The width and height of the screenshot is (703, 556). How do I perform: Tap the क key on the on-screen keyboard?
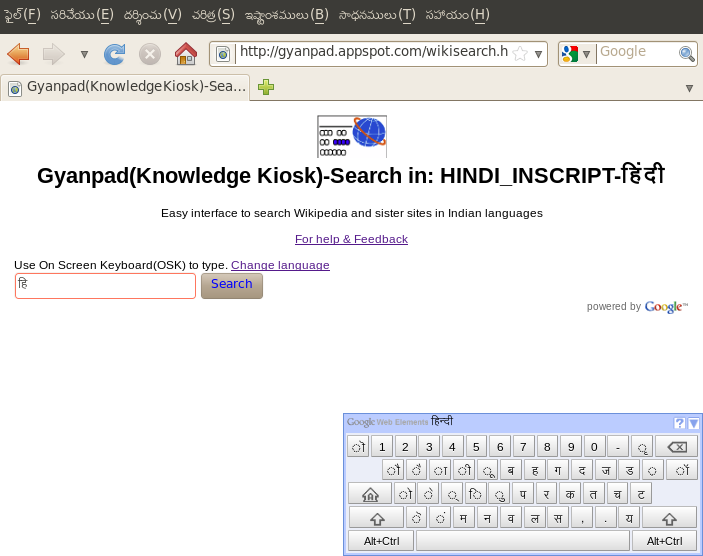click(x=570, y=494)
